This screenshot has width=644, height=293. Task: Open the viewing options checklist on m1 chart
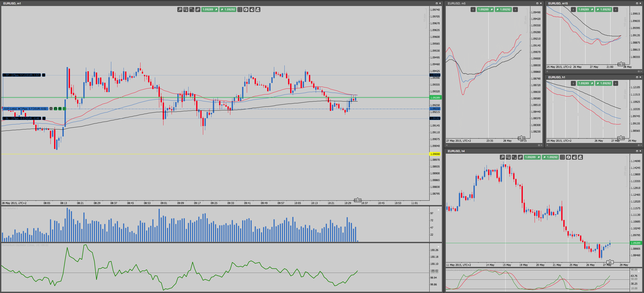[240, 10]
